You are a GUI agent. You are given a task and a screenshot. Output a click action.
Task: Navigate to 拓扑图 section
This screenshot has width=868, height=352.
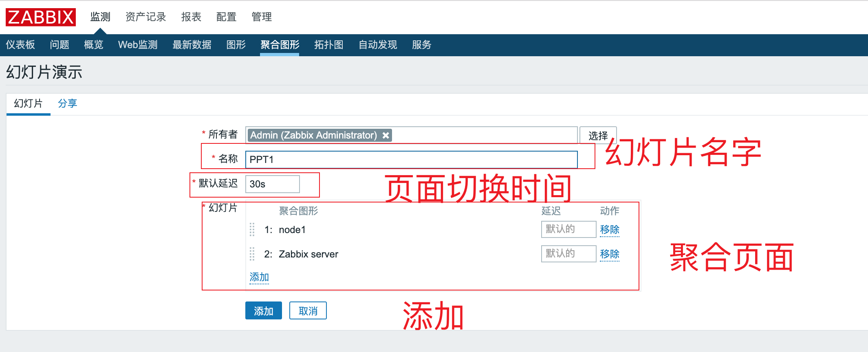pyautogui.click(x=328, y=45)
